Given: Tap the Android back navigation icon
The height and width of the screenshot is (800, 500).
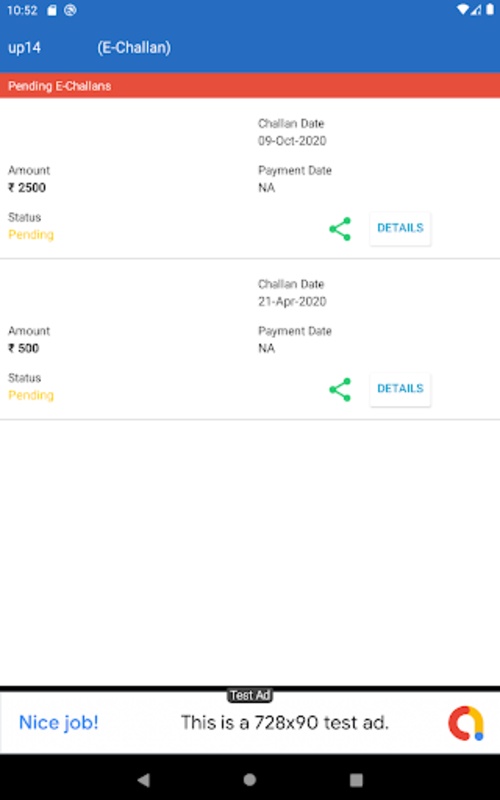Looking at the screenshot, I should [144, 779].
